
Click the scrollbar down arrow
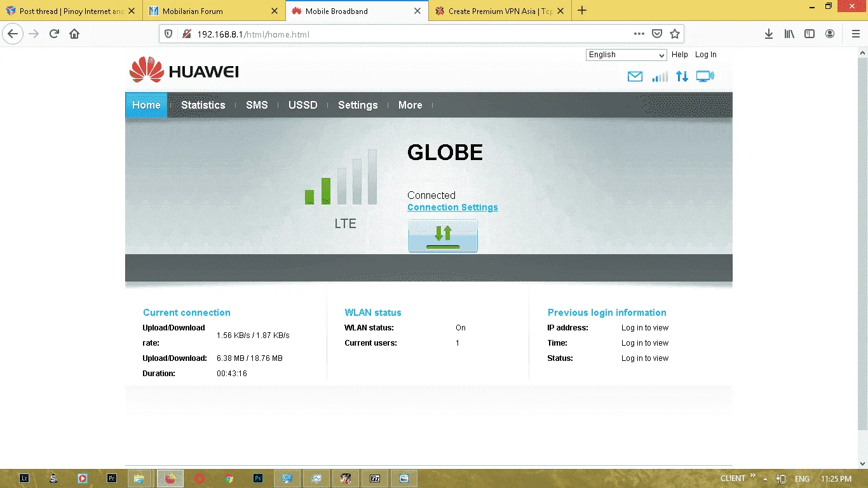(x=862, y=463)
